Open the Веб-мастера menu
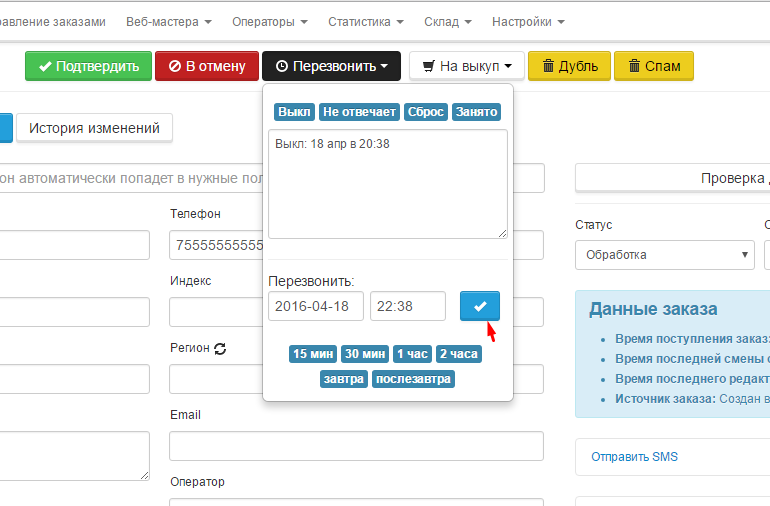 (168, 22)
